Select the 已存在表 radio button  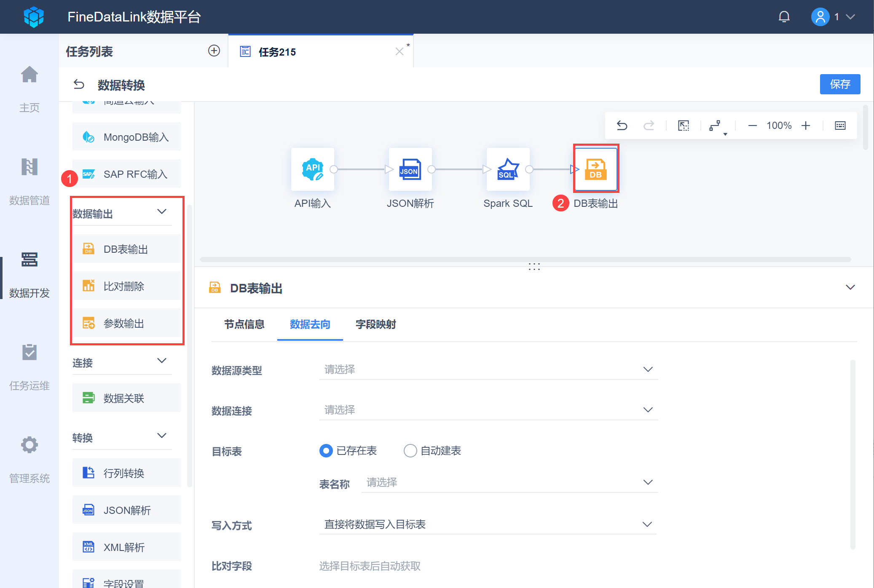pos(326,451)
